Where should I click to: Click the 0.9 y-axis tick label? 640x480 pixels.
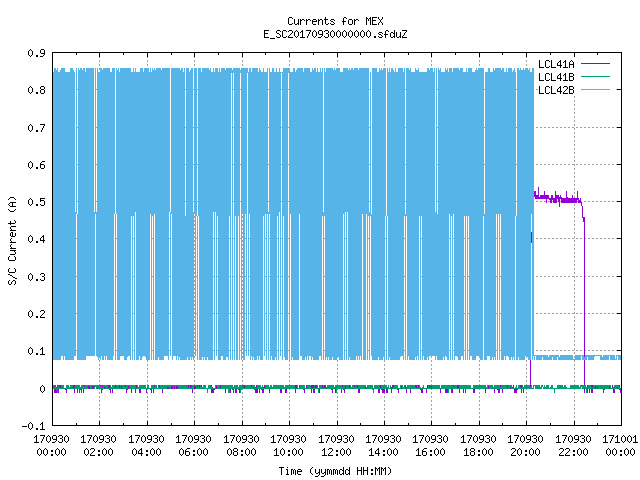(36, 53)
